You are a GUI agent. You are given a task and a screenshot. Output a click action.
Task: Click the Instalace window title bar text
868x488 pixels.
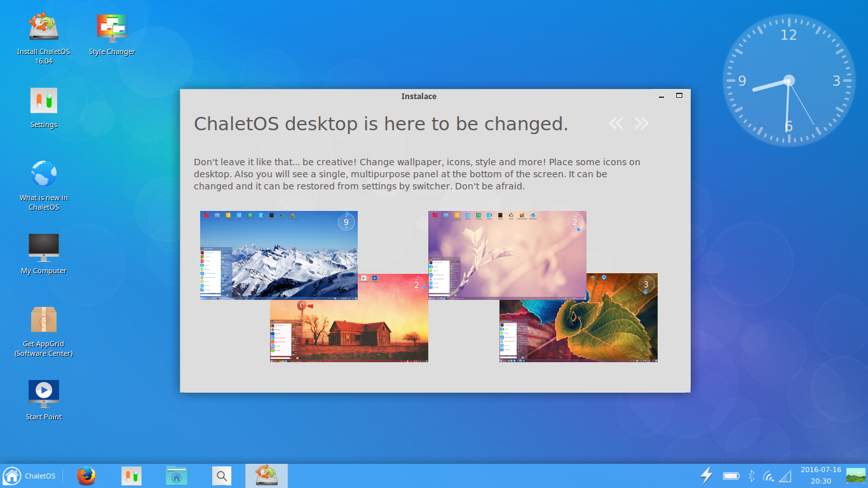pos(419,97)
